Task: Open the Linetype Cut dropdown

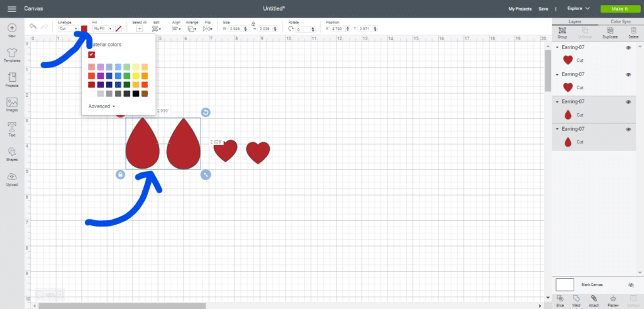Action: 69,29
